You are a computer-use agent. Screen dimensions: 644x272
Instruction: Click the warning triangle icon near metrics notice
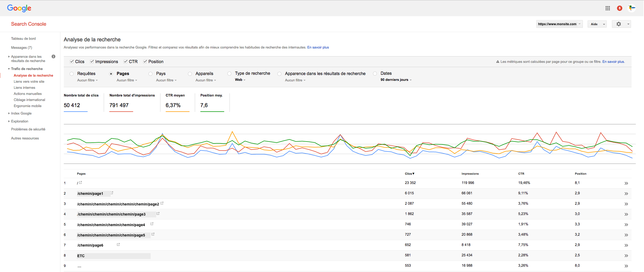pyautogui.click(x=498, y=62)
